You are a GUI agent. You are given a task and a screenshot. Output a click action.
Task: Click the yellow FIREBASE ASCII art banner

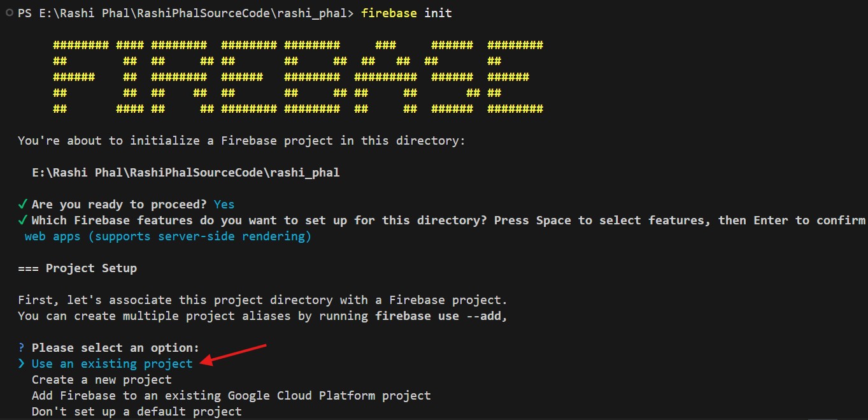[x=297, y=77]
